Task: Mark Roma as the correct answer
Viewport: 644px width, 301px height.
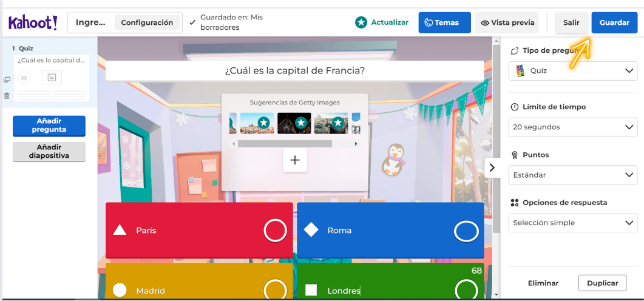Action: [x=467, y=231]
